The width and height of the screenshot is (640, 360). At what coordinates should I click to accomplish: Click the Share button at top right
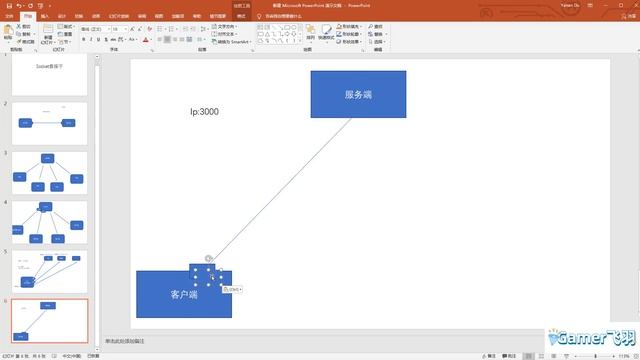(629, 16)
